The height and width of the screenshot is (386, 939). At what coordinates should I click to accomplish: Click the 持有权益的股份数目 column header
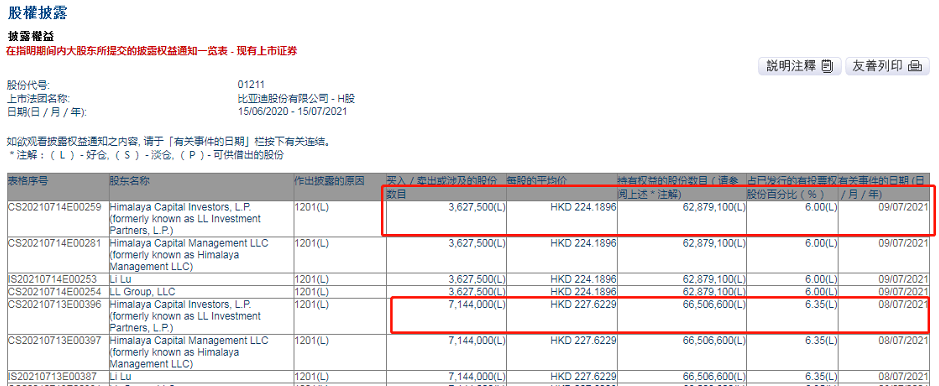(681, 187)
